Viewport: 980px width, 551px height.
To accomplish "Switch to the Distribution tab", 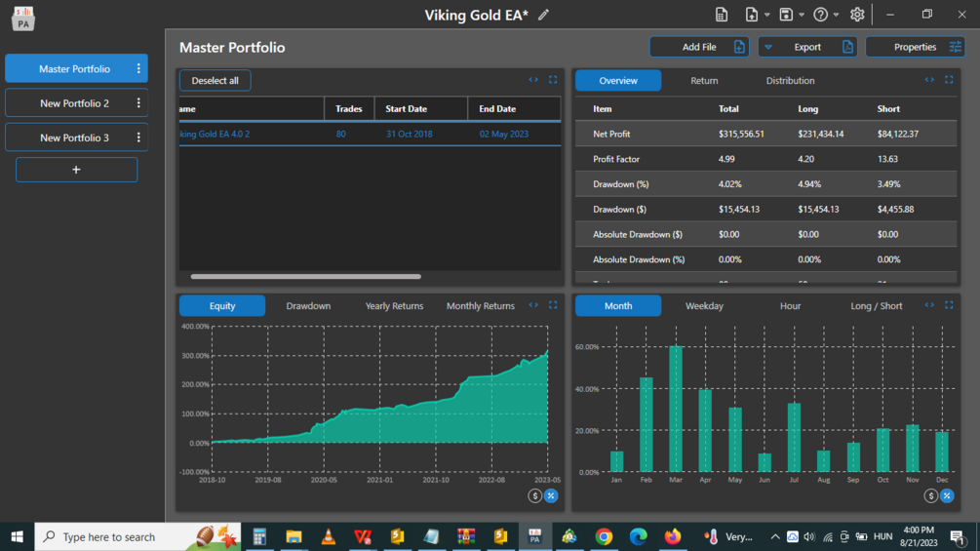I will (790, 81).
